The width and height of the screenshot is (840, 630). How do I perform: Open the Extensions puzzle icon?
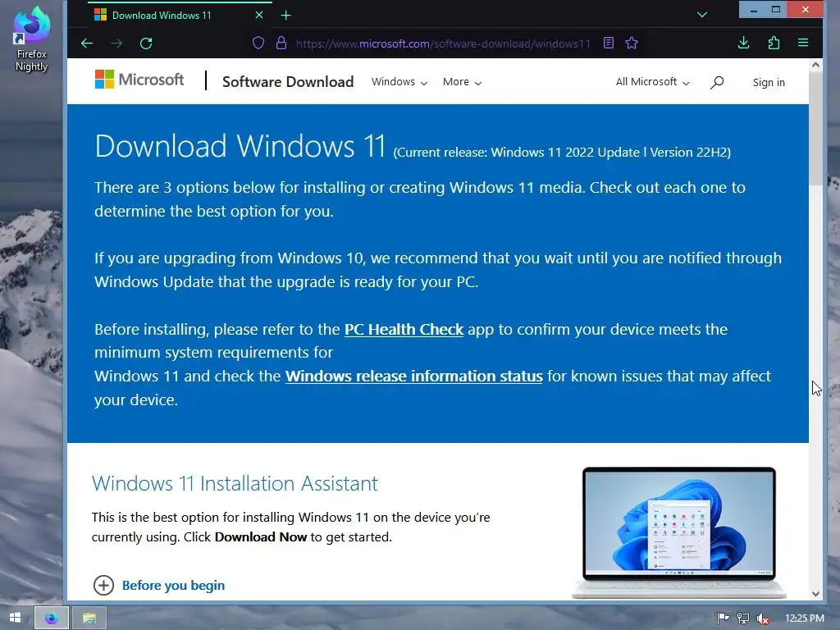click(x=774, y=43)
